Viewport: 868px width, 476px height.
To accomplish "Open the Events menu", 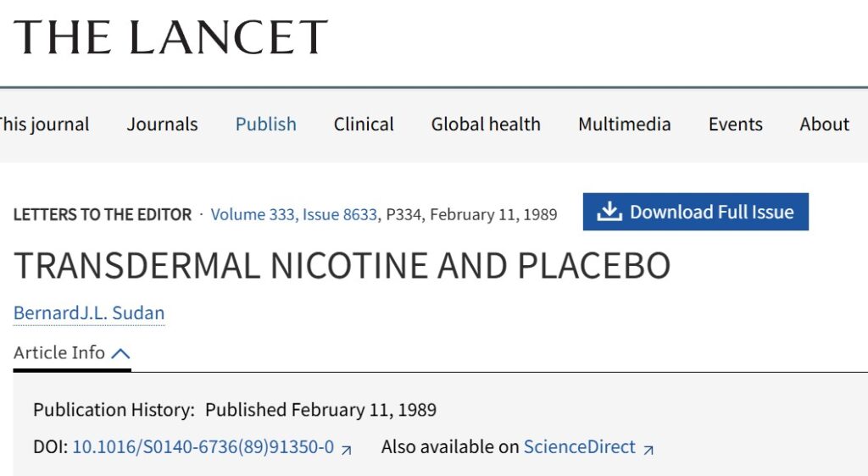I will coord(736,125).
